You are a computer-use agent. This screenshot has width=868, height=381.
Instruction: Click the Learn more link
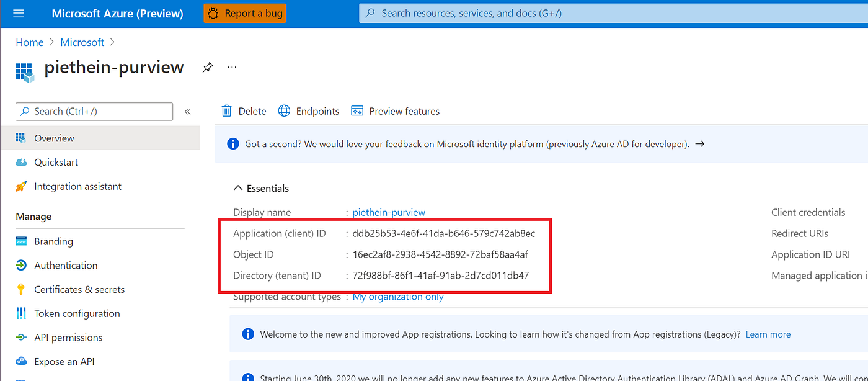[x=768, y=334]
